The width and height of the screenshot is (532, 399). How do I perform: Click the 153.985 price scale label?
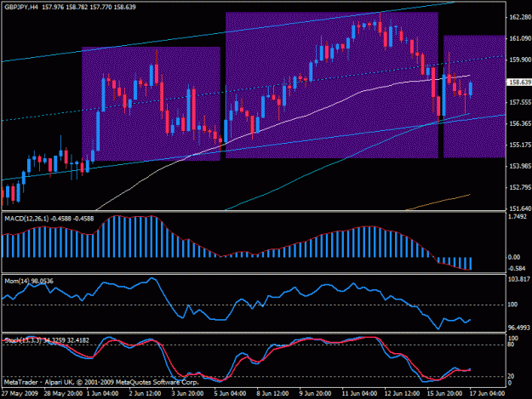click(520, 166)
